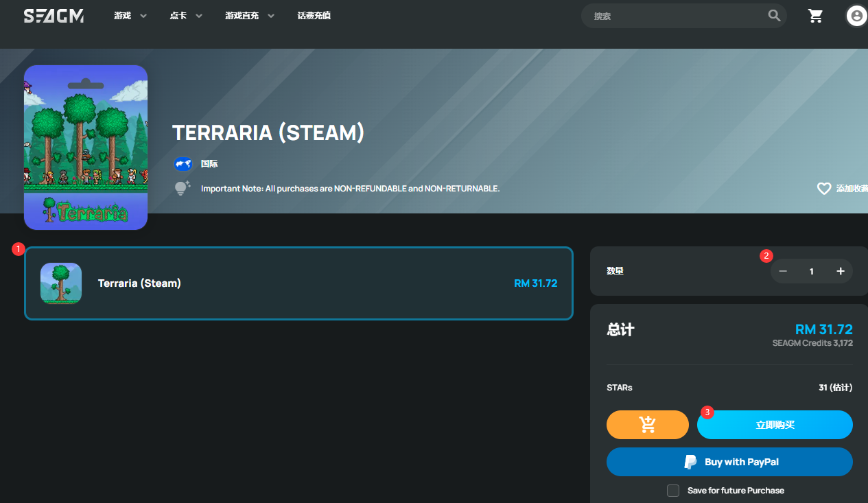
Task: Open the shopping cart icon
Action: [816, 16]
